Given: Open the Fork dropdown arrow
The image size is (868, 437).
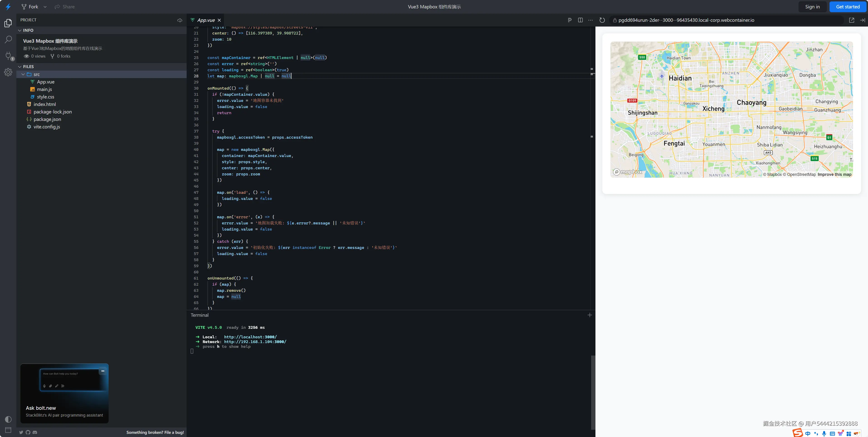Looking at the screenshot, I should coord(45,7).
